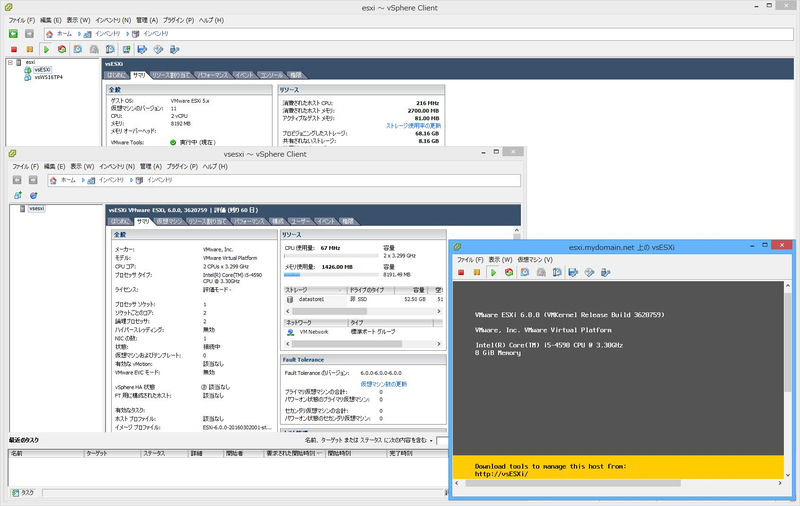Click ステータス column header in recent tasks table

165,453
